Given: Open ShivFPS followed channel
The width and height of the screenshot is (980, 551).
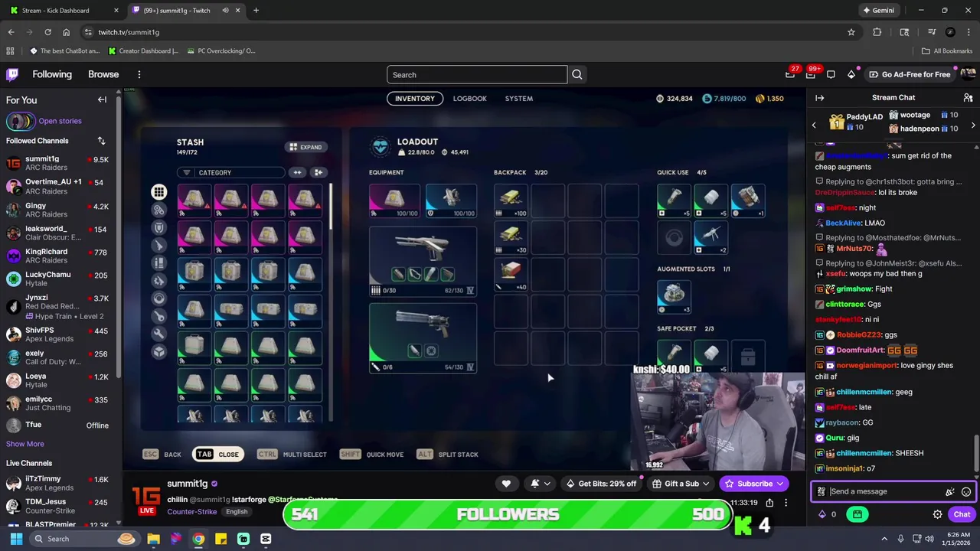Looking at the screenshot, I should click(x=57, y=334).
